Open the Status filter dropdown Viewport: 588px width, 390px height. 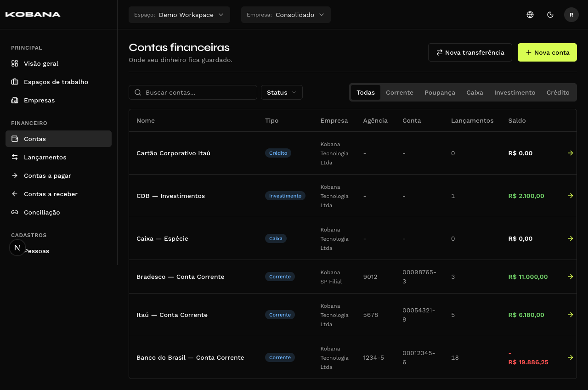(x=282, y=92)
